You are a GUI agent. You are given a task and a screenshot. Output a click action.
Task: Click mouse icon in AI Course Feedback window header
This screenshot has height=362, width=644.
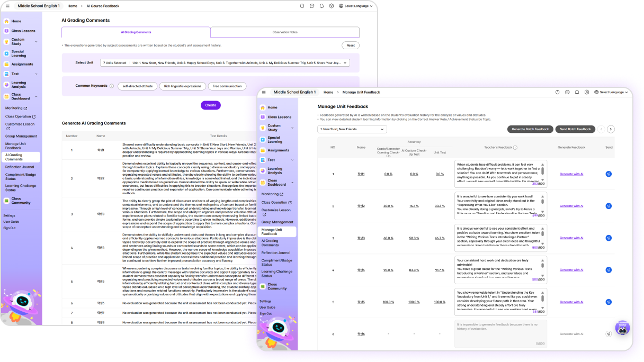click(302, 6)
